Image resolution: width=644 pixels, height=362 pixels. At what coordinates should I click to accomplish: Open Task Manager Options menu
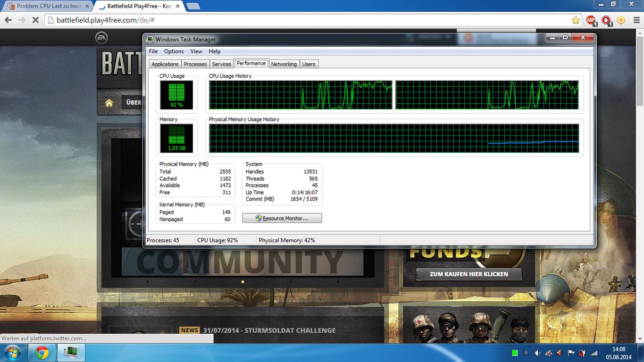174,51
